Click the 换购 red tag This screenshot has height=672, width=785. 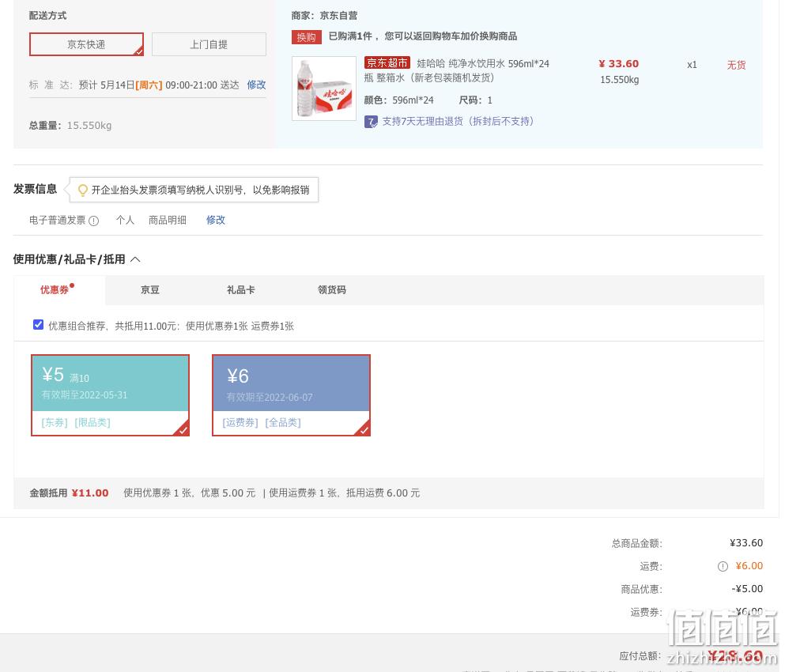pyautogui.click(x=307, y=37)
